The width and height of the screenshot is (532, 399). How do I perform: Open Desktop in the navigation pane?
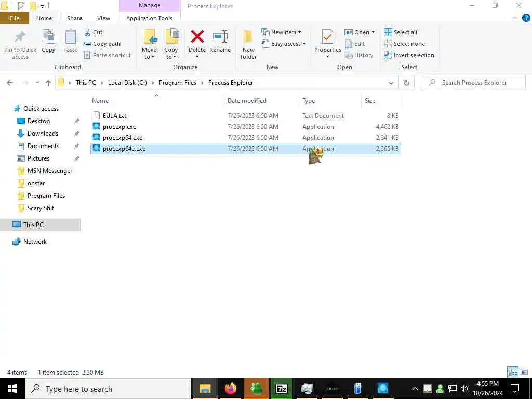tap(38, 121)
